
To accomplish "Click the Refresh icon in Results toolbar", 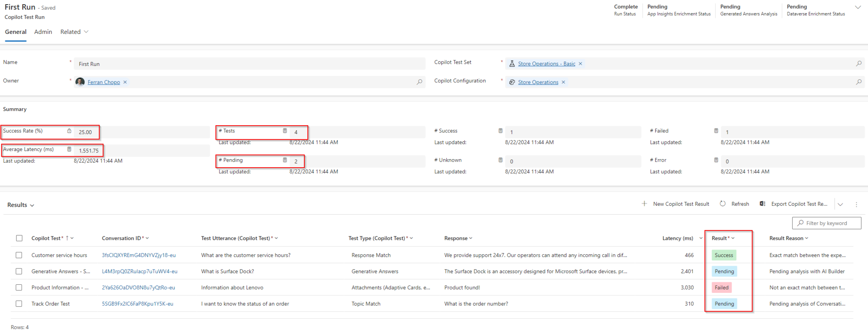I will tap(723, 204).
